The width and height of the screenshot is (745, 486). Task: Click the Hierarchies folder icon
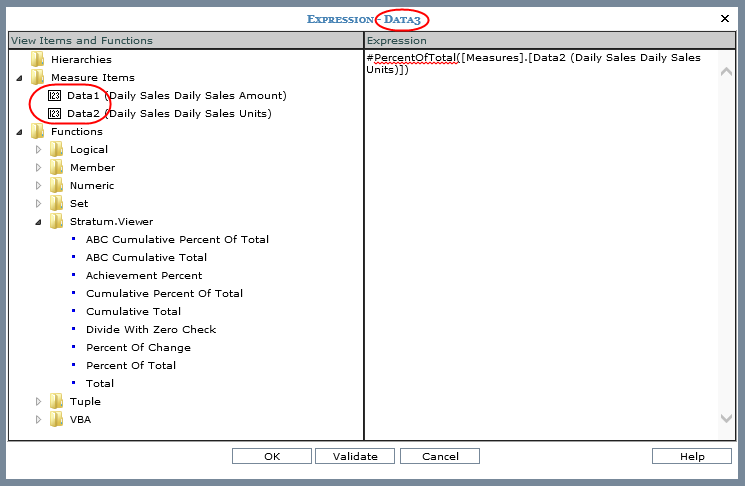(x=38, y=59)
